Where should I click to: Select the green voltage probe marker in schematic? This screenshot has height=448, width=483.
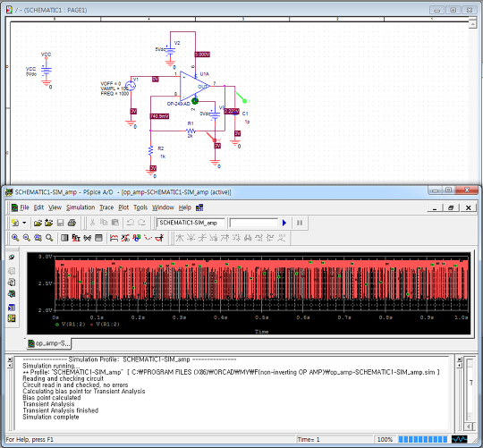click(x=243, y=97)
